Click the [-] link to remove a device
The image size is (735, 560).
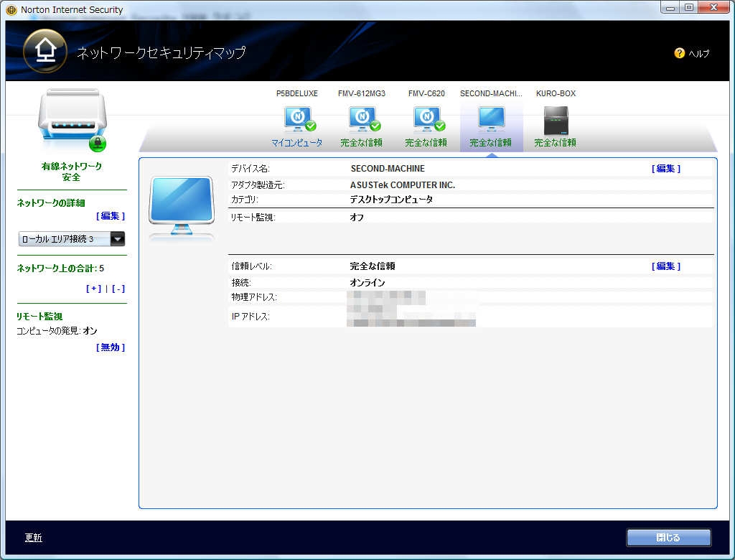click(x=118, y=289)
